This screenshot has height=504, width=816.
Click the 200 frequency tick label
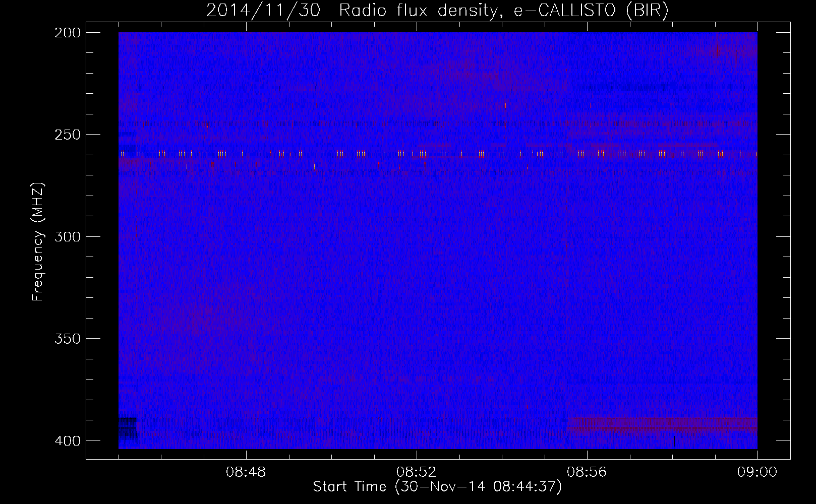click(x=67, y=33)
